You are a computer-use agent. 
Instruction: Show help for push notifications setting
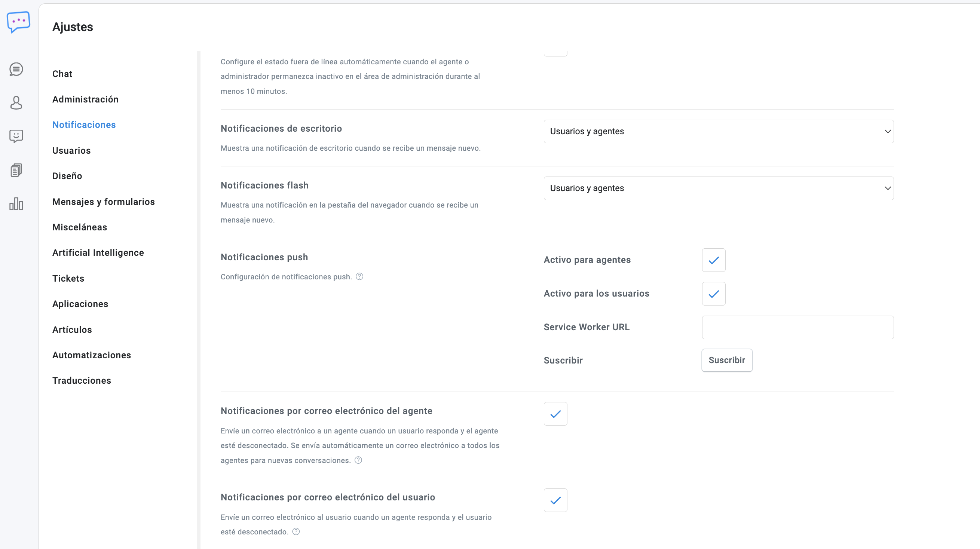click(x=359, y=277)
